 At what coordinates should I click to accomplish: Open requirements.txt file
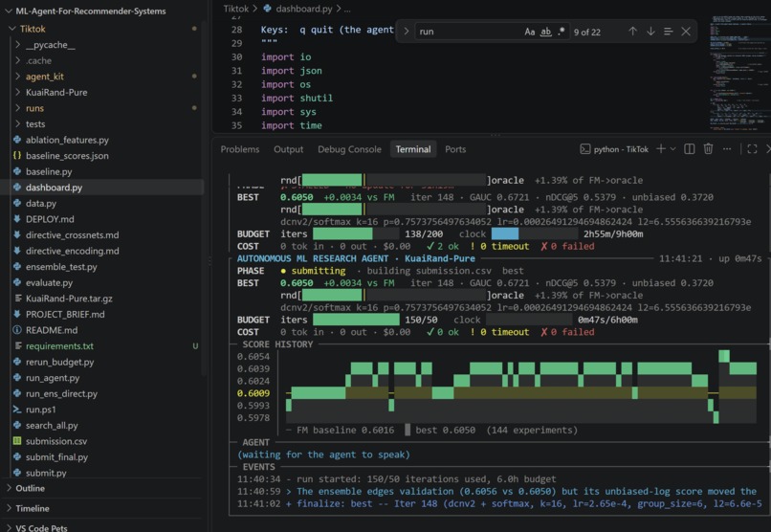59,345
